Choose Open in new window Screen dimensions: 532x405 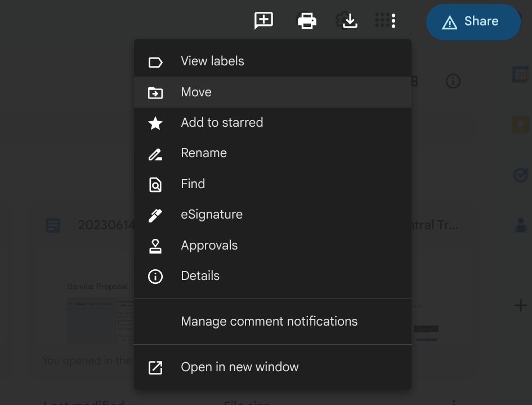point(239,367)
